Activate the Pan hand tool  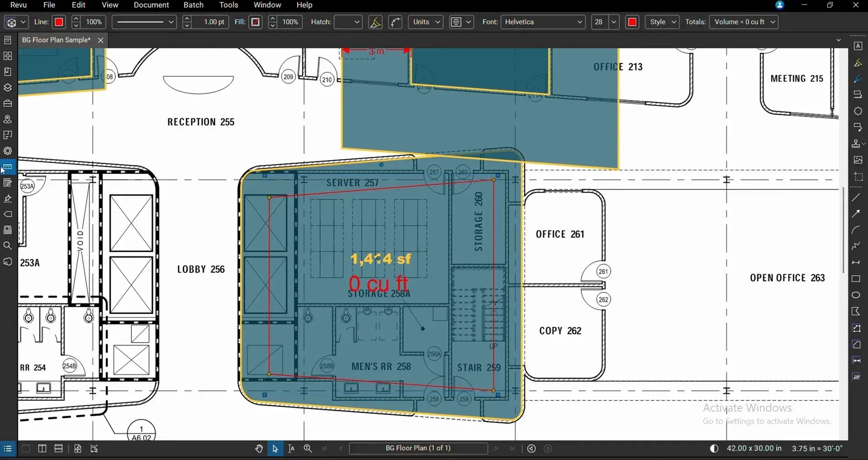pos(259,449)
